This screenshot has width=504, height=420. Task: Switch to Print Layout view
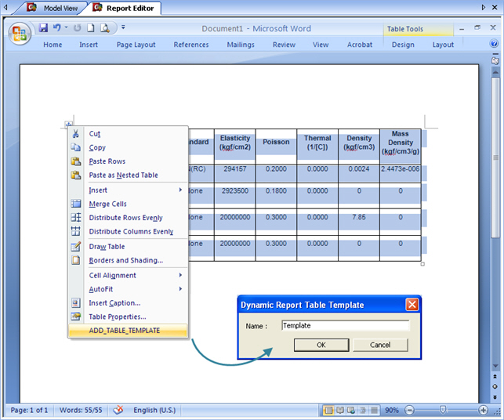pyautogui.click(x=329, y=410)
